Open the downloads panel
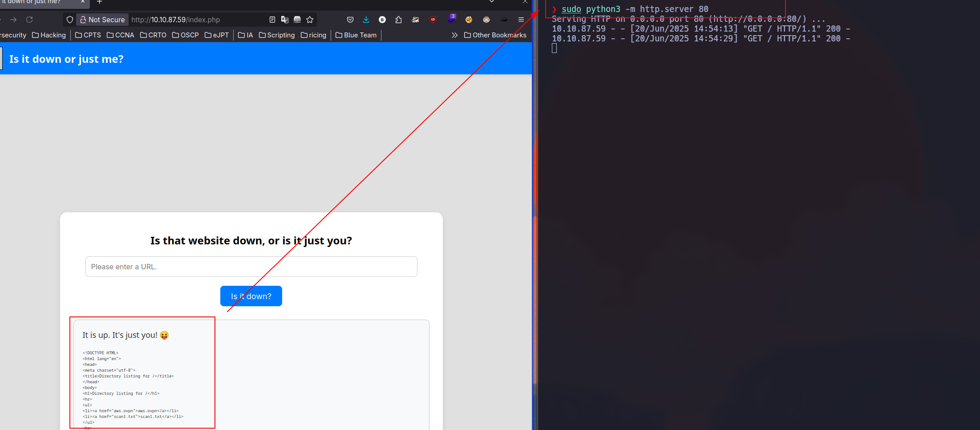Viewport: 980px width, 430px height. [x=366, y=20]
